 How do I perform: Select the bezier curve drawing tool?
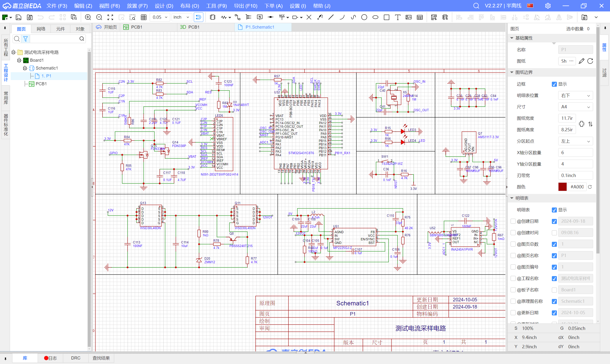(x=353, y=17)
